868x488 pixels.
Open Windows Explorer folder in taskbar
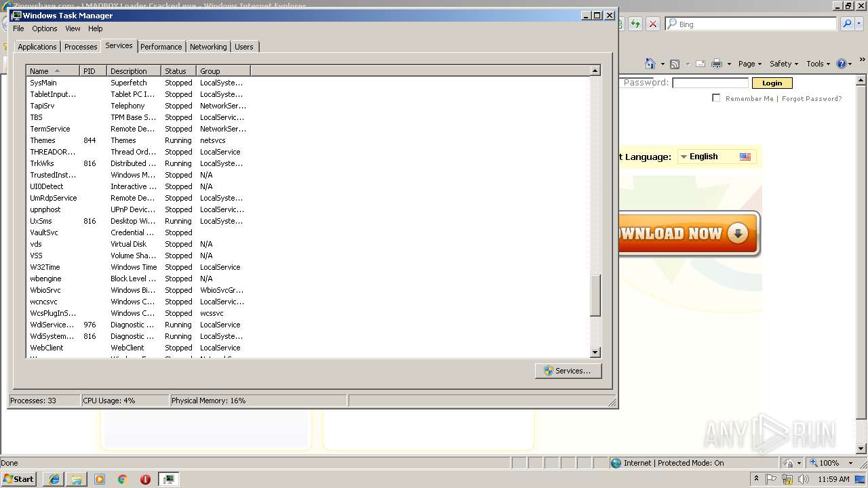77,479
